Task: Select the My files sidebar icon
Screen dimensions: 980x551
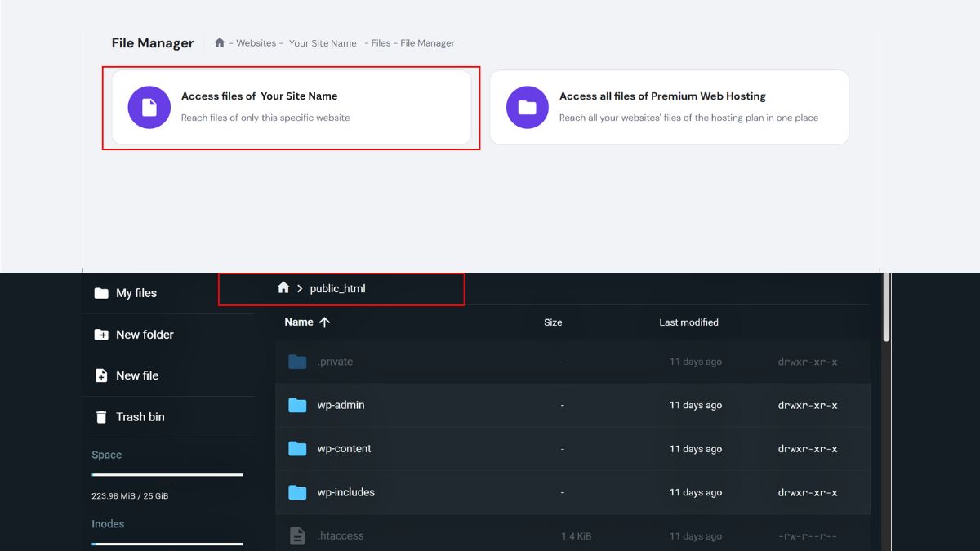Action: (x=100, y=292)
